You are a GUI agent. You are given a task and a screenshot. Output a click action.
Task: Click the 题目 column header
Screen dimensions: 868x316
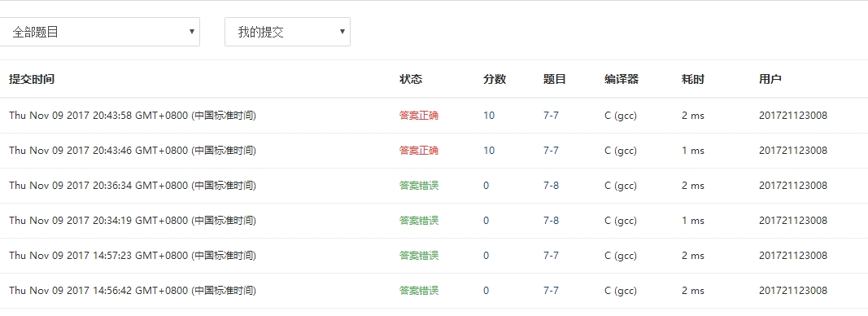(x=555, y=79)
